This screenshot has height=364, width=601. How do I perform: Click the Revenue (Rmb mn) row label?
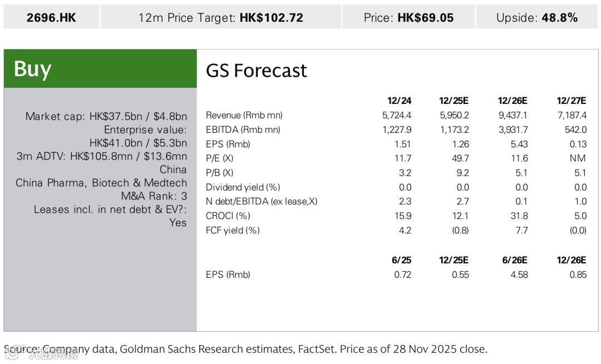244,115
